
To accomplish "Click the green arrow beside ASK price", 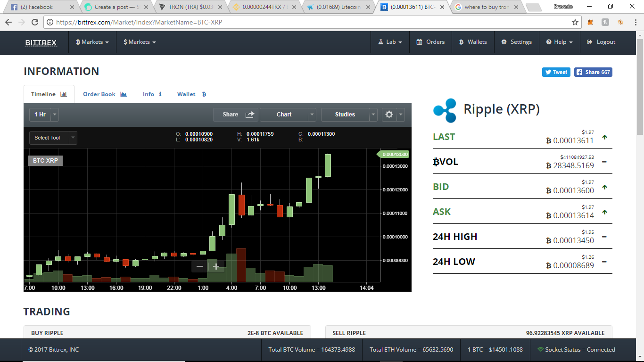I will click(x=604, y=212).
